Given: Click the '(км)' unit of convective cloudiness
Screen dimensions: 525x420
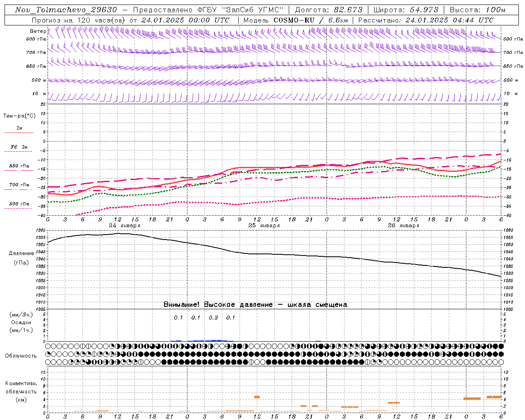Looking at the screenshot, I should pos(21,399).
